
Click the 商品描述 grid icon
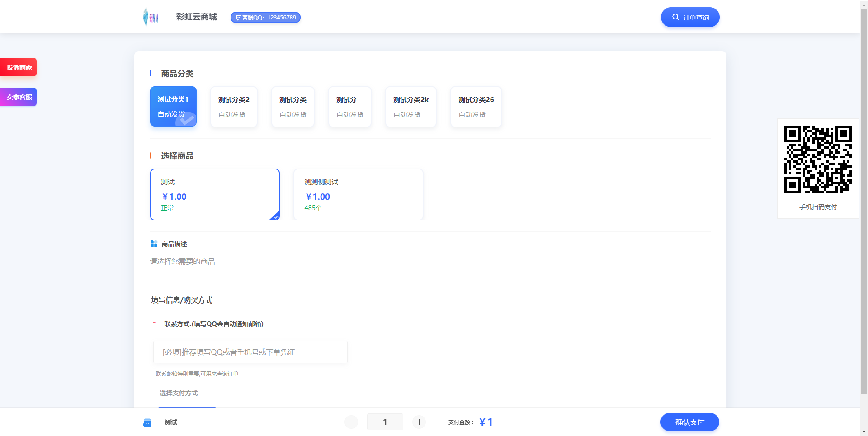pos(154,244)
